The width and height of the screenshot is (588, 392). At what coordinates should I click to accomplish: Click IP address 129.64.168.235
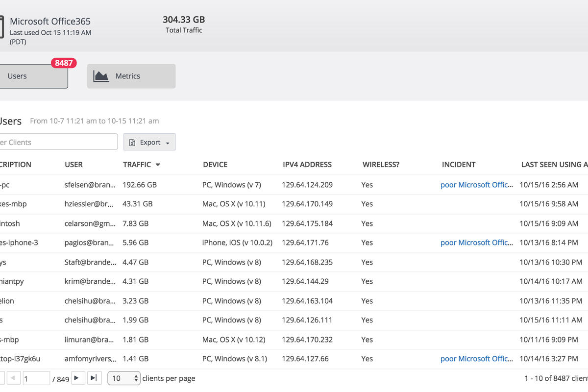(307, 262)
